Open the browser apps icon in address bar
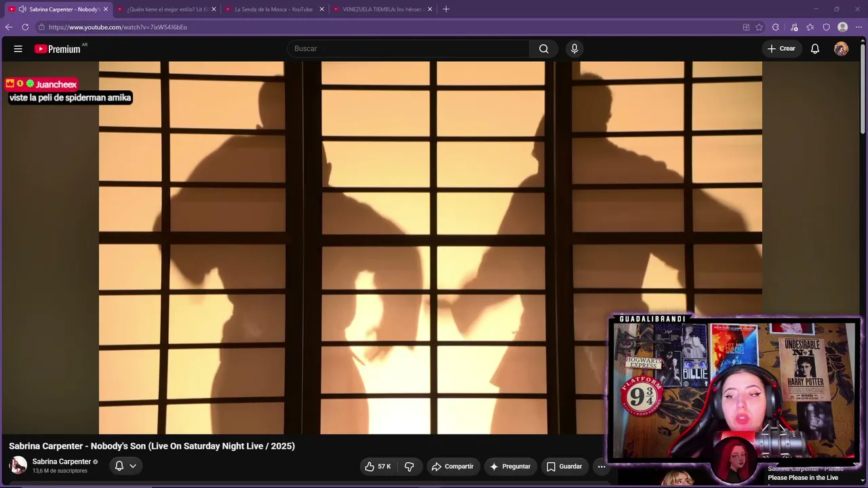Image resolution: width=868 pixels, height=488 pixels. pyautogui.click(x=746, y=27)
